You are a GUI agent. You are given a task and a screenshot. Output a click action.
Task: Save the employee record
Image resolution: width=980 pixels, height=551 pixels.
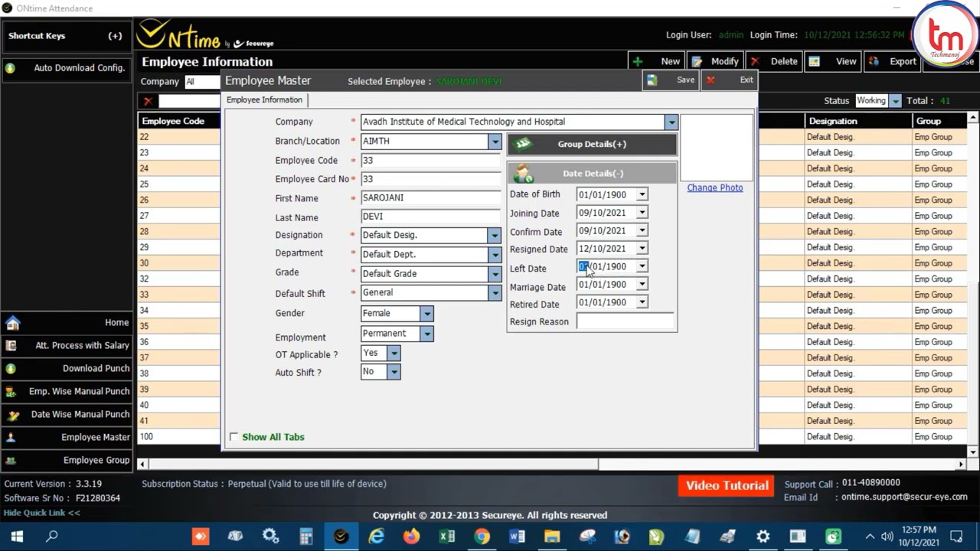tap(671, 80)
